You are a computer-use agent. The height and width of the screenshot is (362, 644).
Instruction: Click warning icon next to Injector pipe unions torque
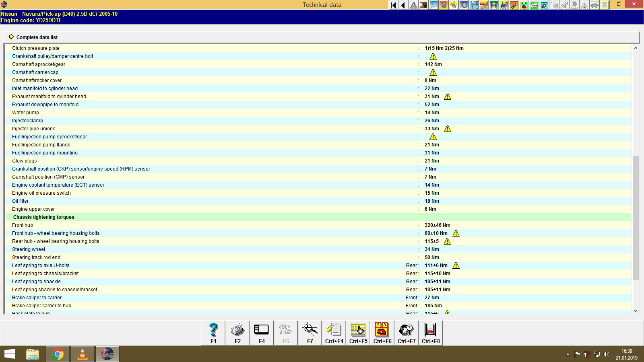448,128
